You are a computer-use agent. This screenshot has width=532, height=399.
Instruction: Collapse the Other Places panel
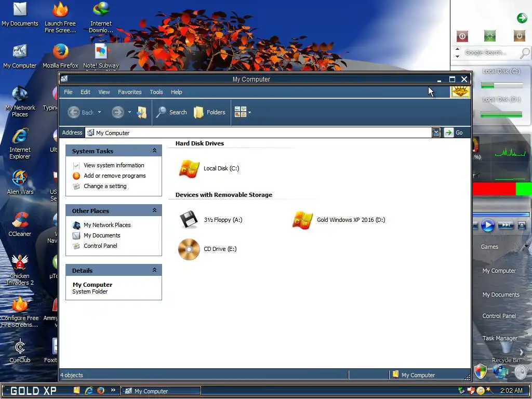point(154,210)
